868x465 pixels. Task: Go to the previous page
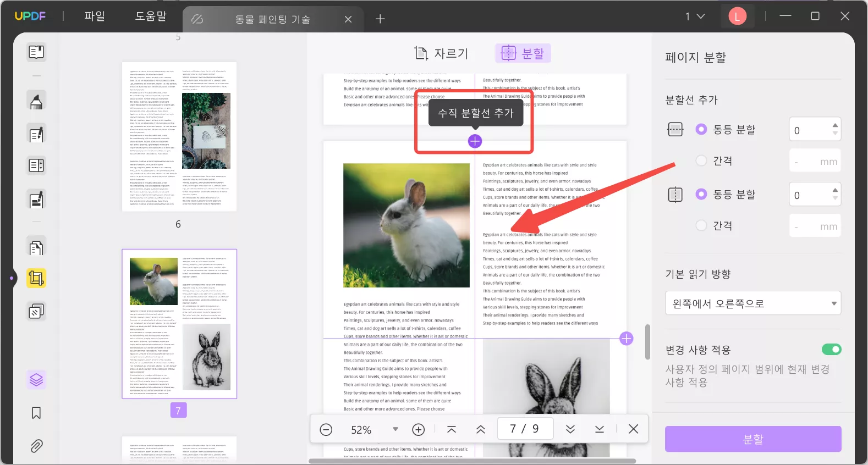(x=481, y=429)
